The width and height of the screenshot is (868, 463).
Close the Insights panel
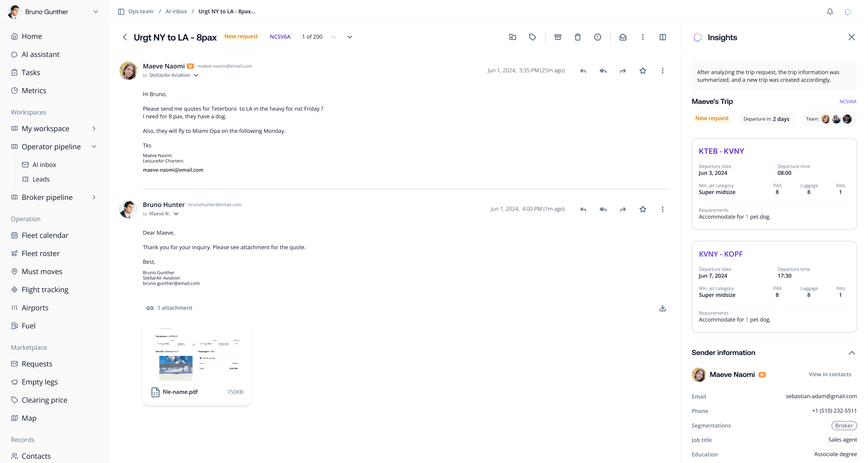[x=851, y=37]
